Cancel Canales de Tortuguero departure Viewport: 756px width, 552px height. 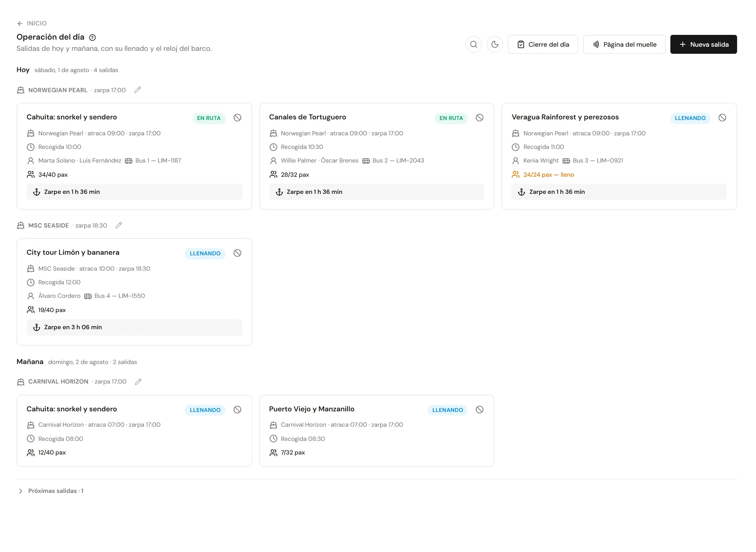480,118
